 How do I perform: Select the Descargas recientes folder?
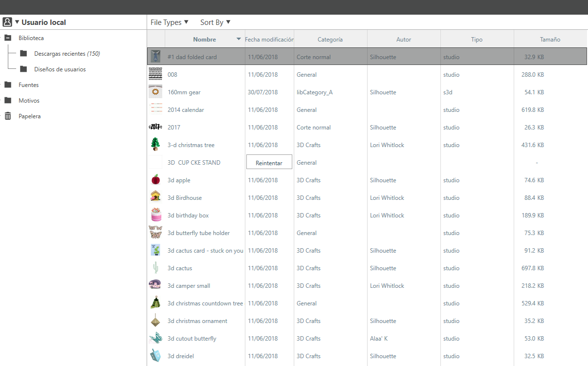[67, 54]
